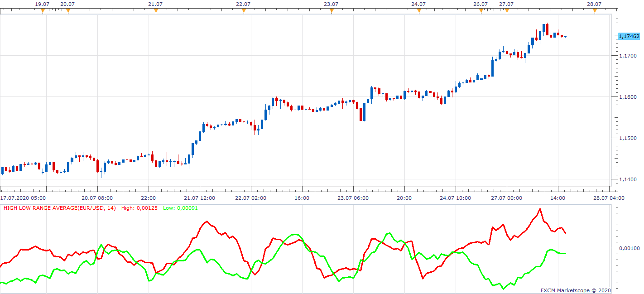Click the 26.07 day marker triangle

[x=481, y=11]
